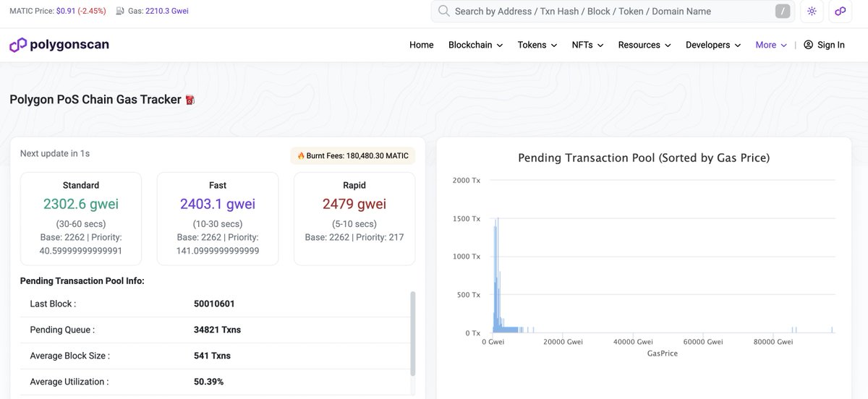Select the Rapid 2479 gwei card
This screenshot has height=399, width=868.
354,218
